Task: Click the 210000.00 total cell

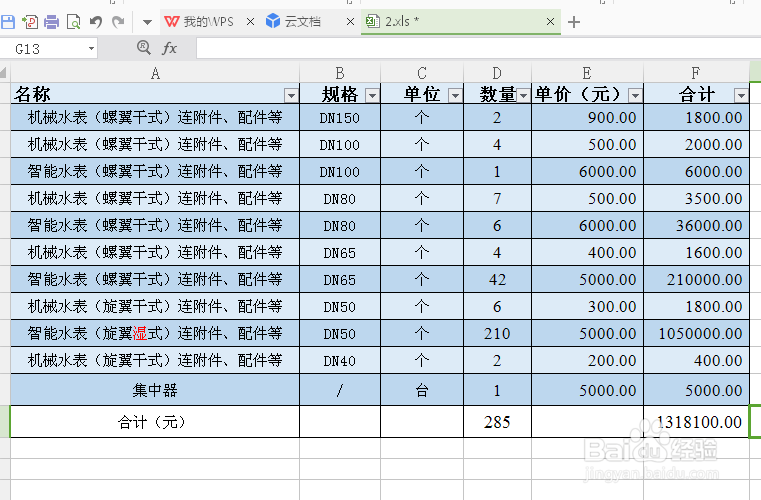Action: (696, 280)
